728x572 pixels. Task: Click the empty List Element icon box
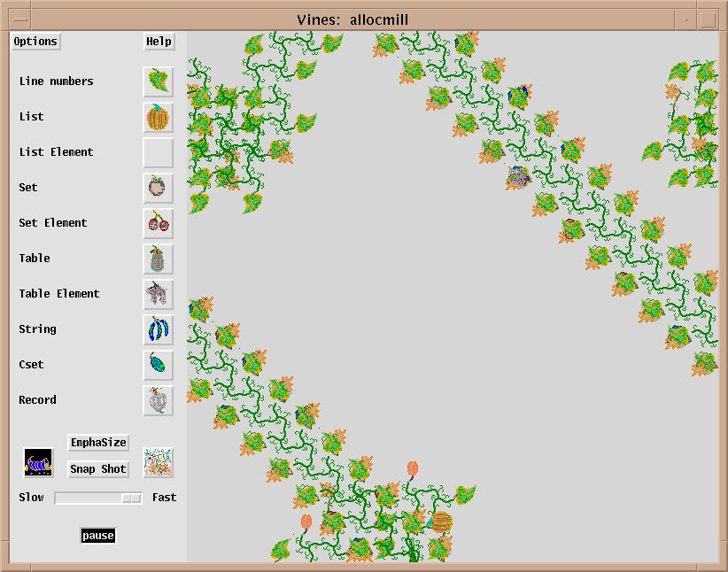[x=159, y=152]
